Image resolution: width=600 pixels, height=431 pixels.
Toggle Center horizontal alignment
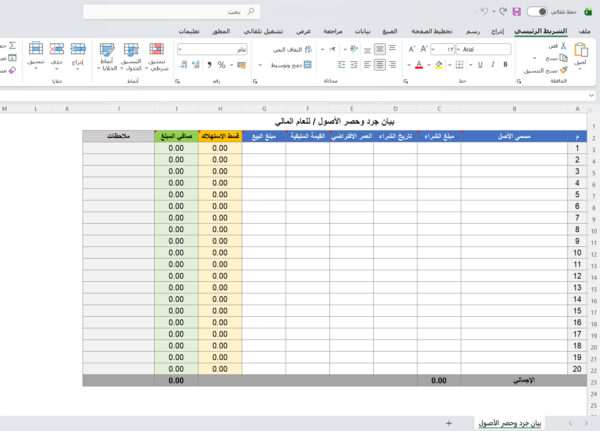380,65
